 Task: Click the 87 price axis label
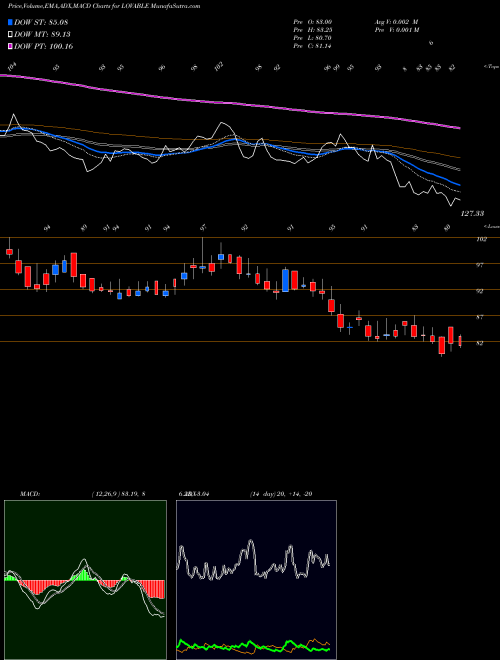479,317
